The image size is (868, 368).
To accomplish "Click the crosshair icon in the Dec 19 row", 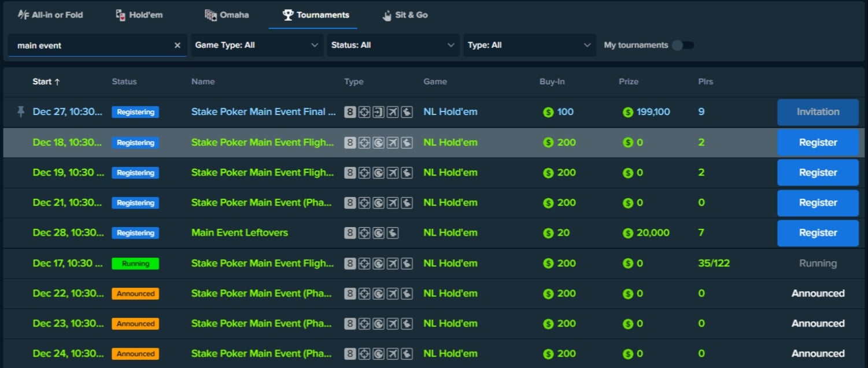I will coord(364,173).
